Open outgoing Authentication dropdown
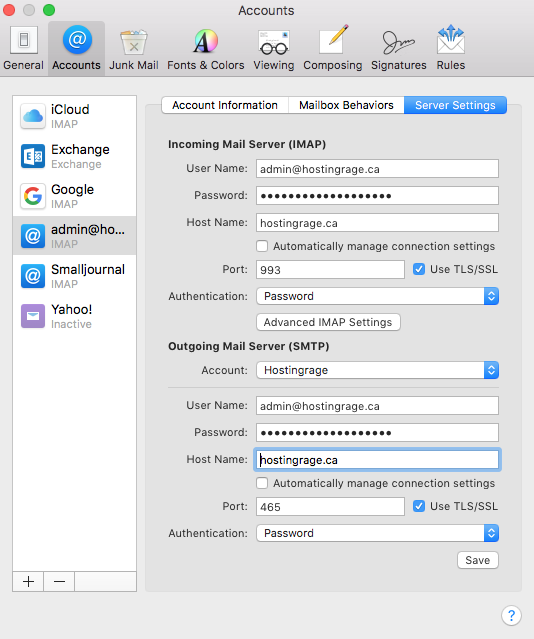This screenshot has height=639, width=534. (x=377, y=533)
